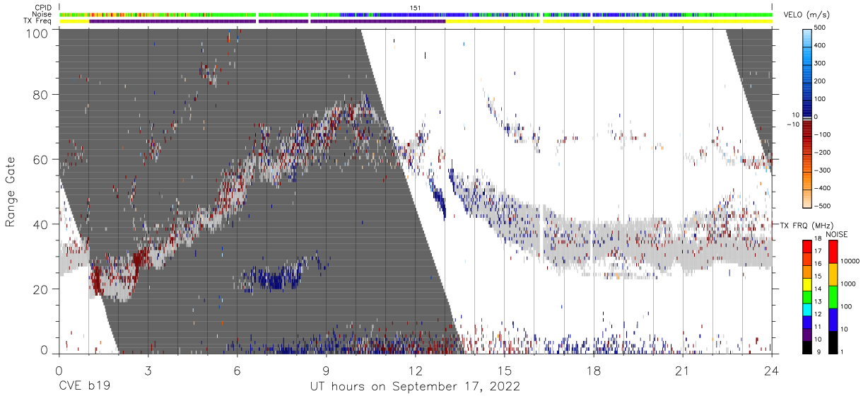Click the "VELO (m/s)" colorbar title

point(808,16)
